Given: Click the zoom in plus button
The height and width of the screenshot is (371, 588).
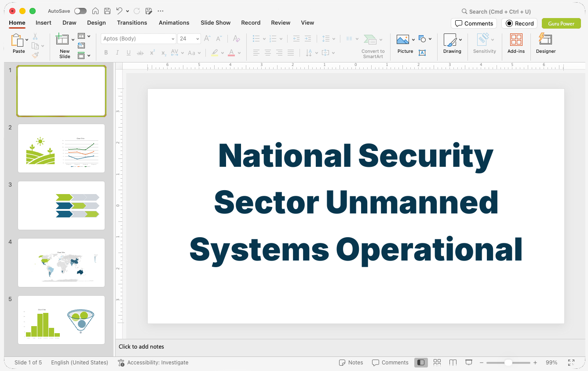Looking at the screenshot, I should coord(535,363).
